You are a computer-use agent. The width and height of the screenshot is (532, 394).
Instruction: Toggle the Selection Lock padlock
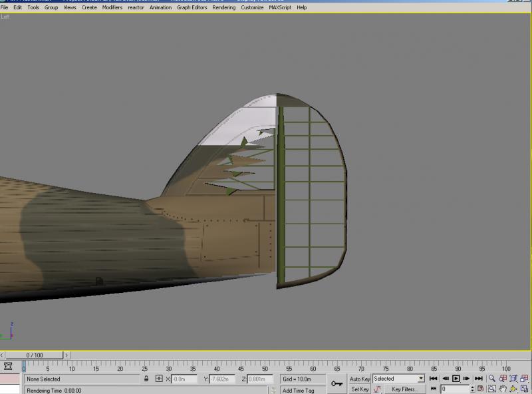pyautogui.click(x=146, y=379)
